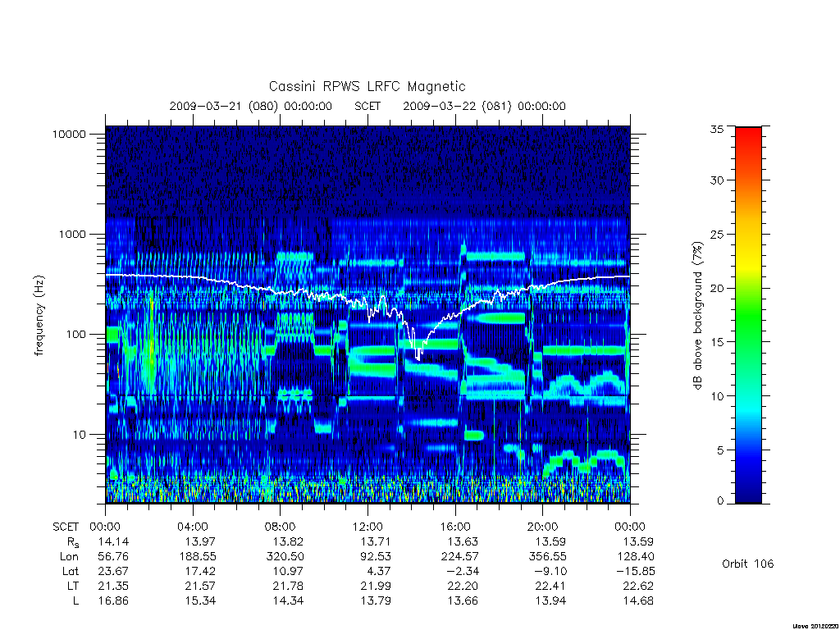Click the Lon value 356.55
This screenshot has height=630, width=840.
547,557
